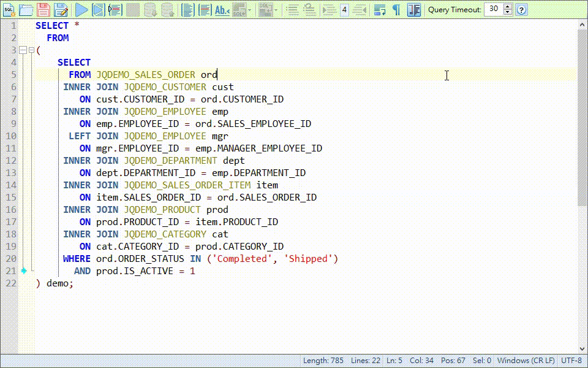The image size is (588, 368).
Task: Toggle word wrap icon
Action: point(380,10)
